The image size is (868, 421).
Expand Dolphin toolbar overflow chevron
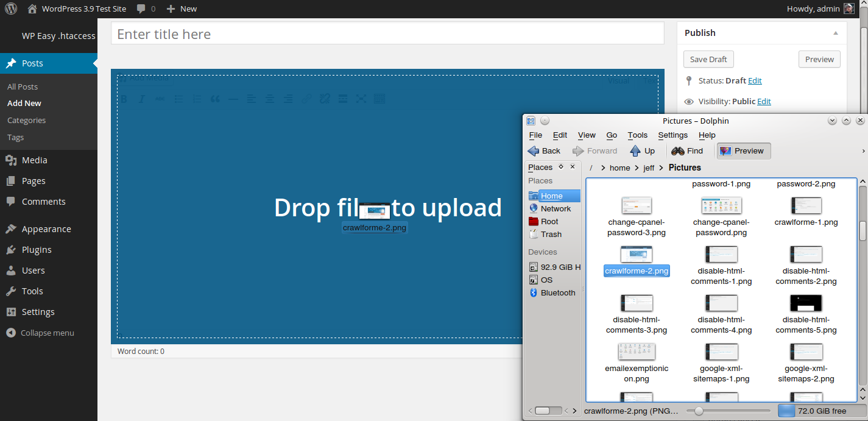point(863,151)
